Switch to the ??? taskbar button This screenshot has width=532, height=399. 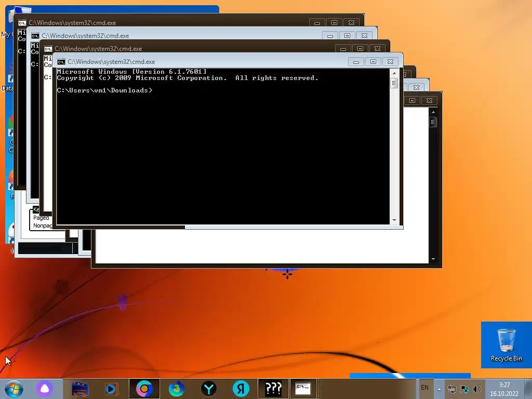tap(273, 389)
